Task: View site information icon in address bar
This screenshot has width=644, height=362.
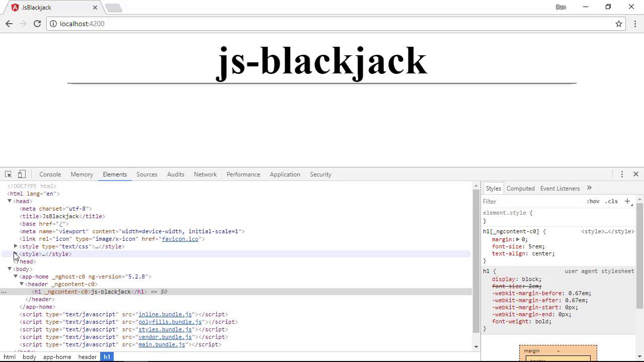Action: click(x=53, y=24)
